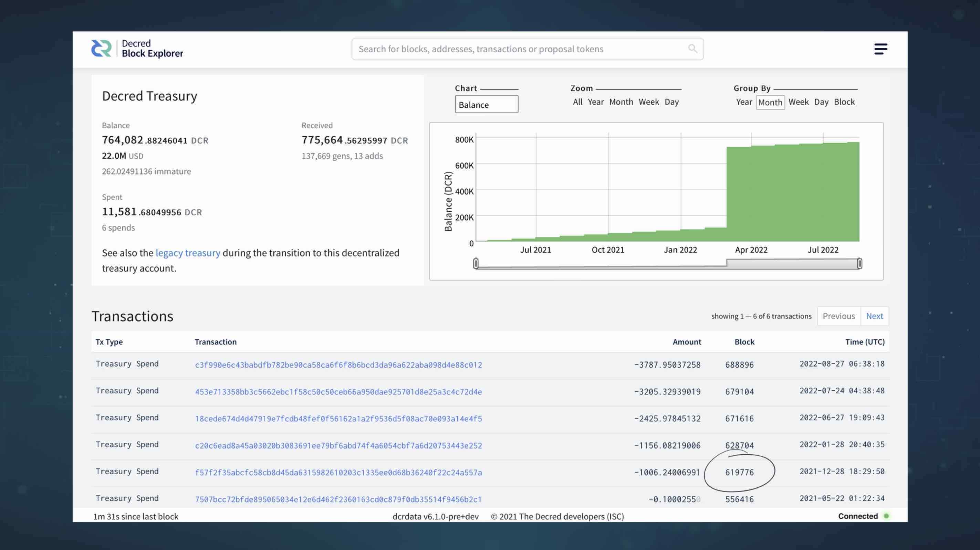Open transaction c20c6ead8a45... link
Image resolution: width=980 pixels, height=550 pixels.
click(338, 445)
